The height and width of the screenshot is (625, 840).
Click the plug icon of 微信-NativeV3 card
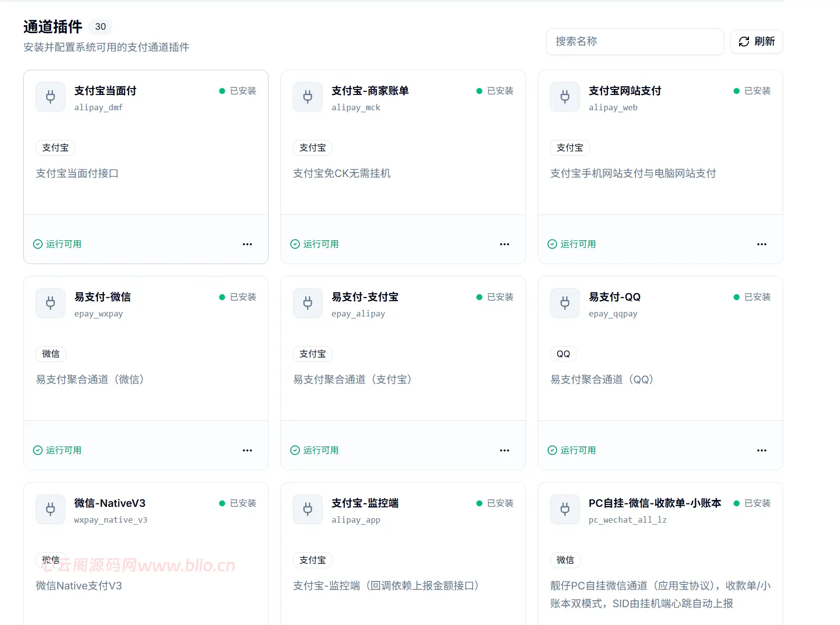pyautogui.click(x=50, y=509)
